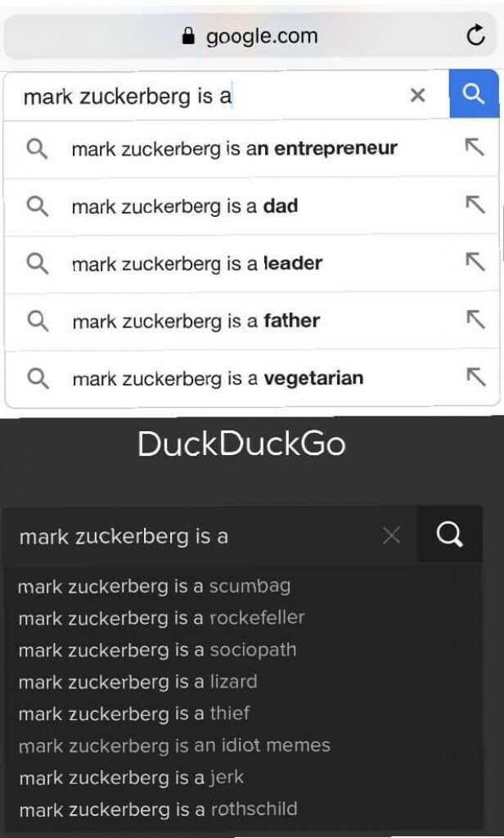
Task: Click the reload icon in address bar
Action: [475, 36]
